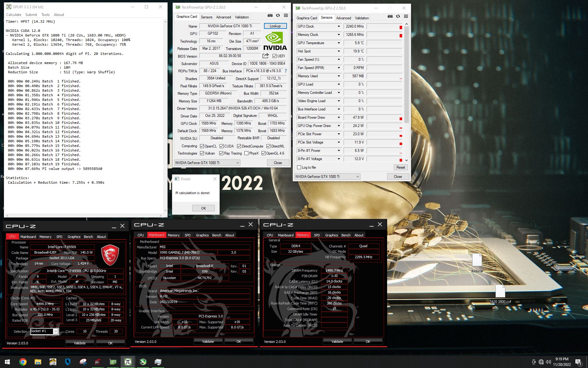Open the Windows Start menu

click(x=7, y=362)
